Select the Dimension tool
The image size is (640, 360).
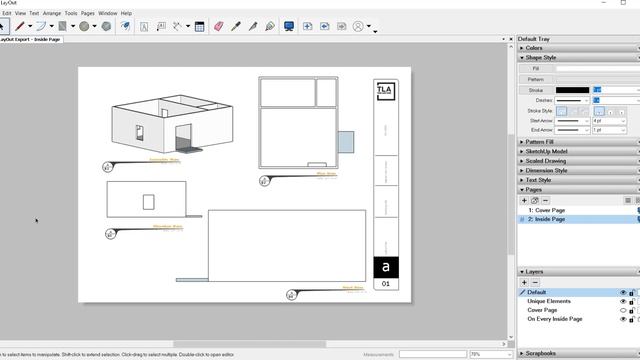(x=178, y=27)
